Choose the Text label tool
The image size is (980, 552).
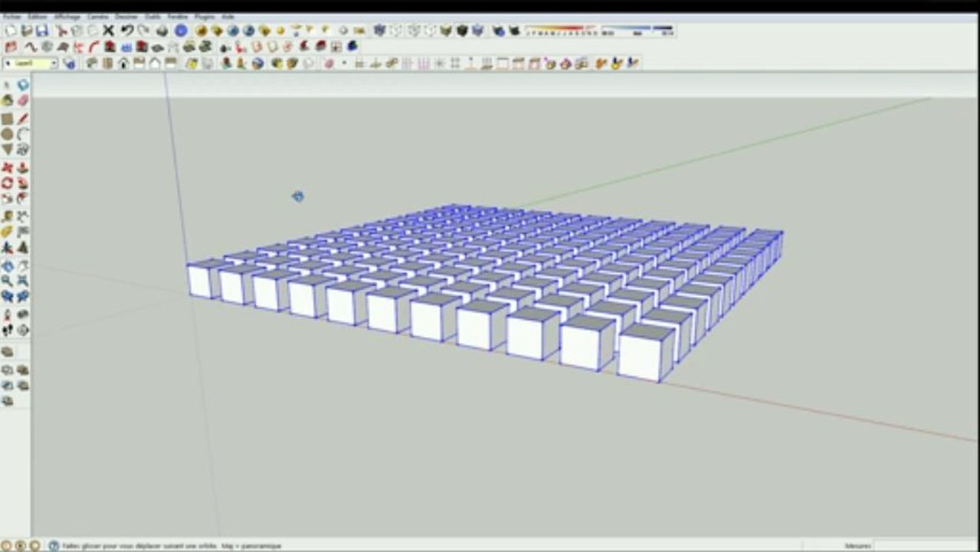click(x=23, y=232)
